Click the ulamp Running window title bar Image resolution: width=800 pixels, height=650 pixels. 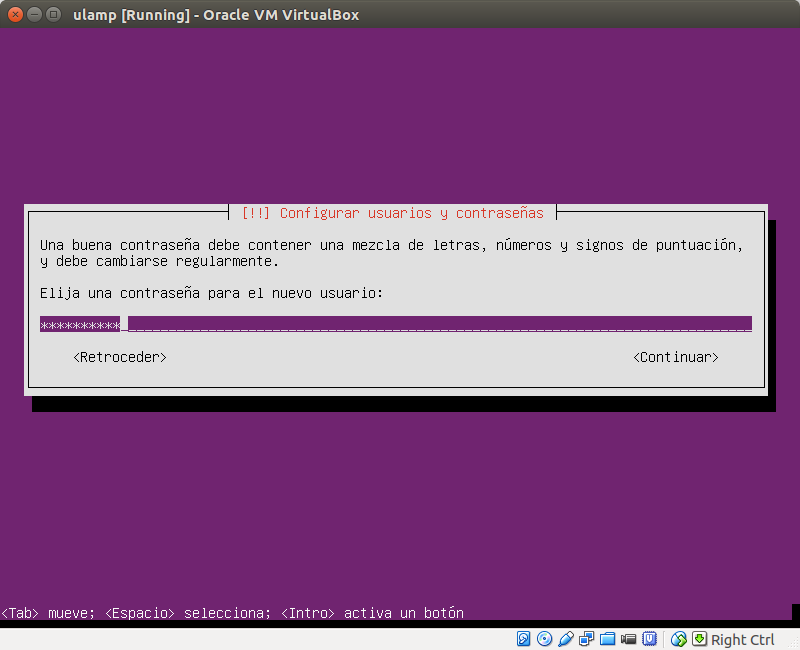(217, 14)
